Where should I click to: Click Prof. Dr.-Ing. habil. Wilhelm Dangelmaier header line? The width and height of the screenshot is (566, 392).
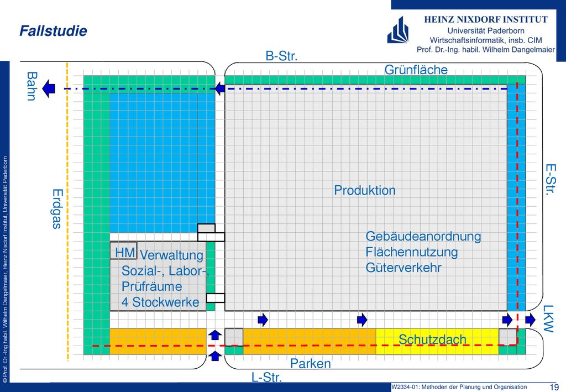485,49
